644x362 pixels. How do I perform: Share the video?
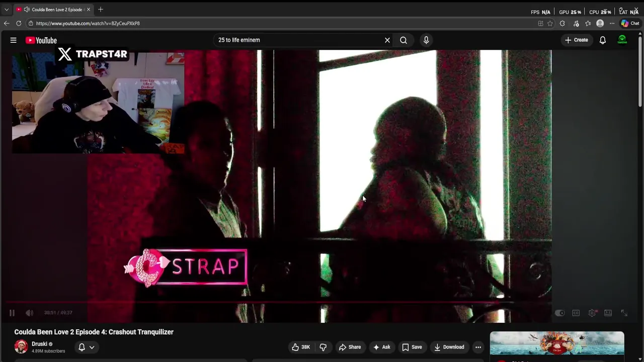[x=350, y=347]
